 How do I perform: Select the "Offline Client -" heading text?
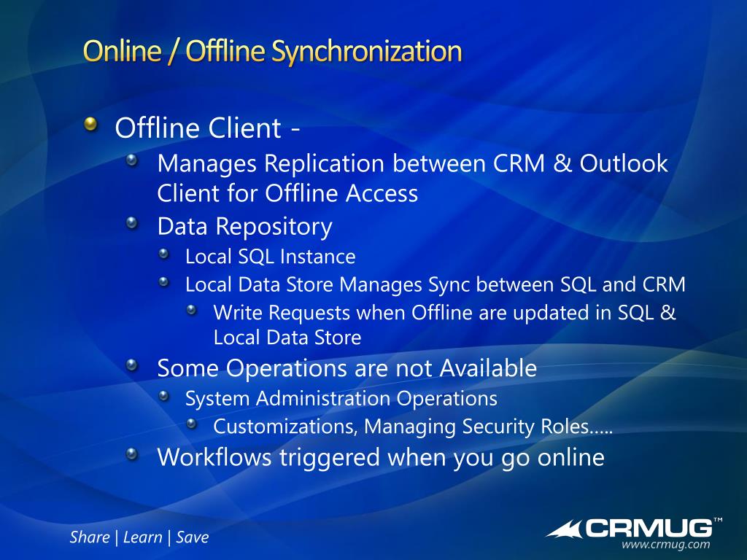click(207, 128)
